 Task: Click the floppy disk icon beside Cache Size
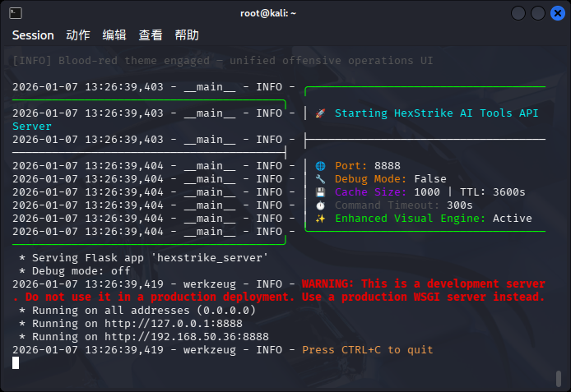(320, 192)
